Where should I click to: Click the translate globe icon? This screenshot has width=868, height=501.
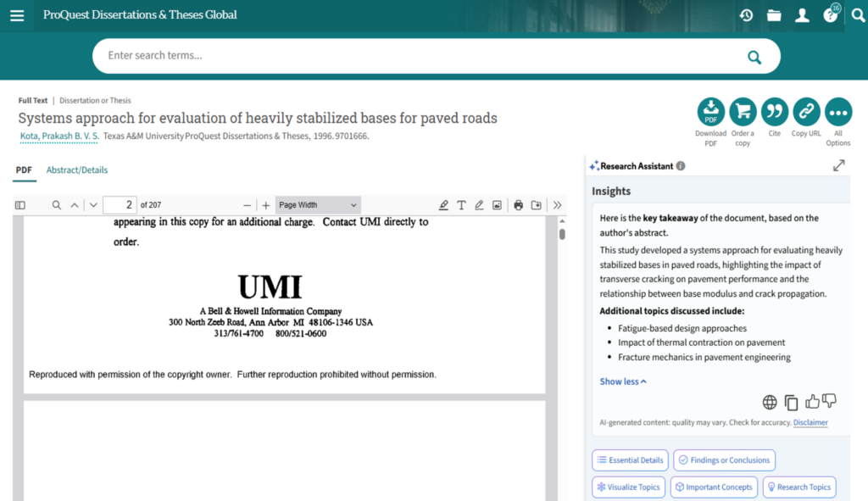770,403
